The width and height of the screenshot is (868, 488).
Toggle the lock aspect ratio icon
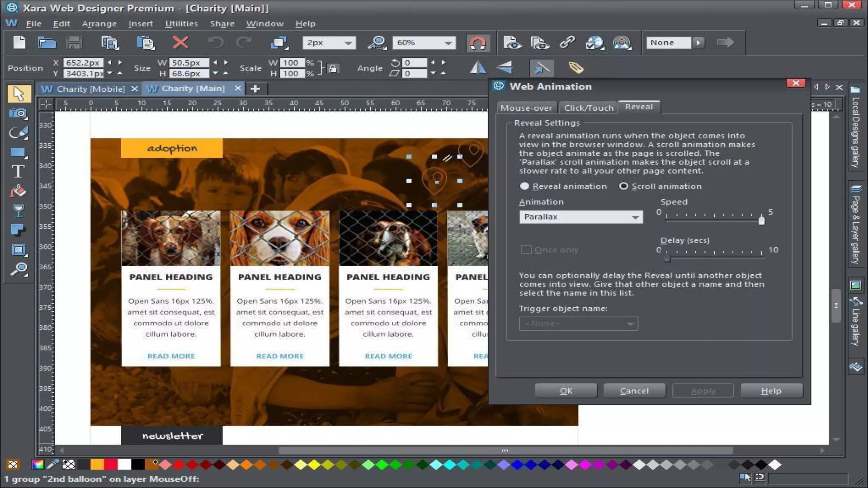click(x=333, y=69)
